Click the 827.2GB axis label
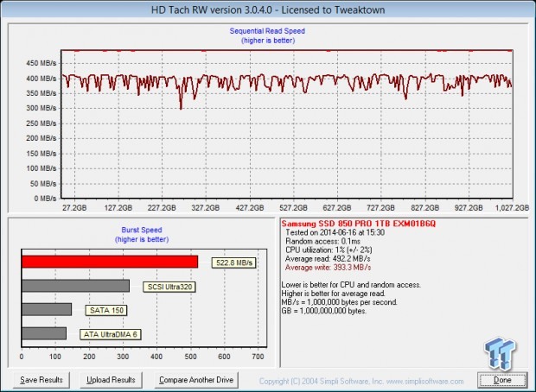 point(424,207)
